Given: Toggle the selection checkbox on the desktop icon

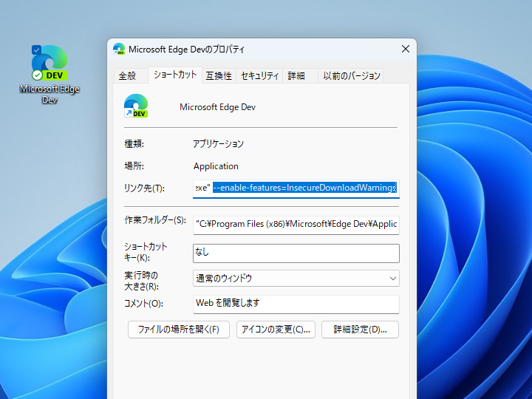Looking at the screenshot, I should click(x=36, y=50).
